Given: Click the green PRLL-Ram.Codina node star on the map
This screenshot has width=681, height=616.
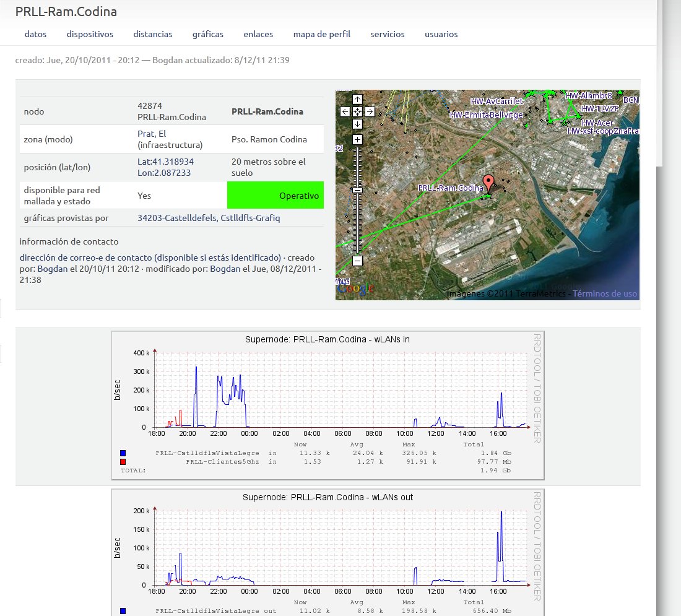Looking at the screenshot, I should click(x=488, y=196).
